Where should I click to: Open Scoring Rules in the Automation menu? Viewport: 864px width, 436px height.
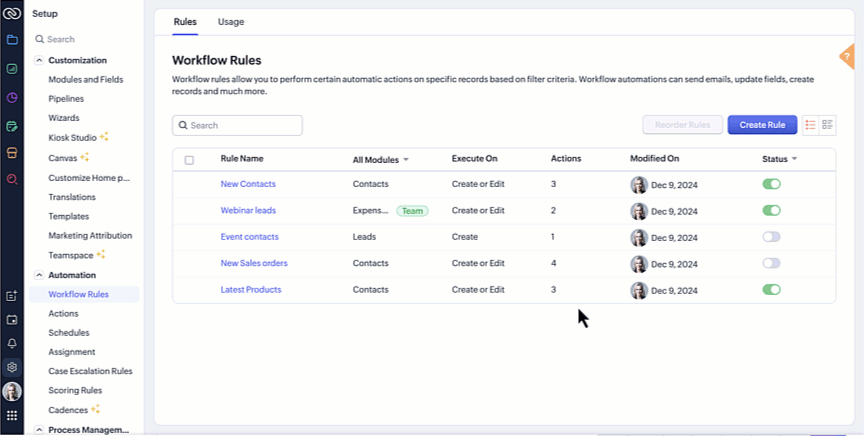(75, 390)
